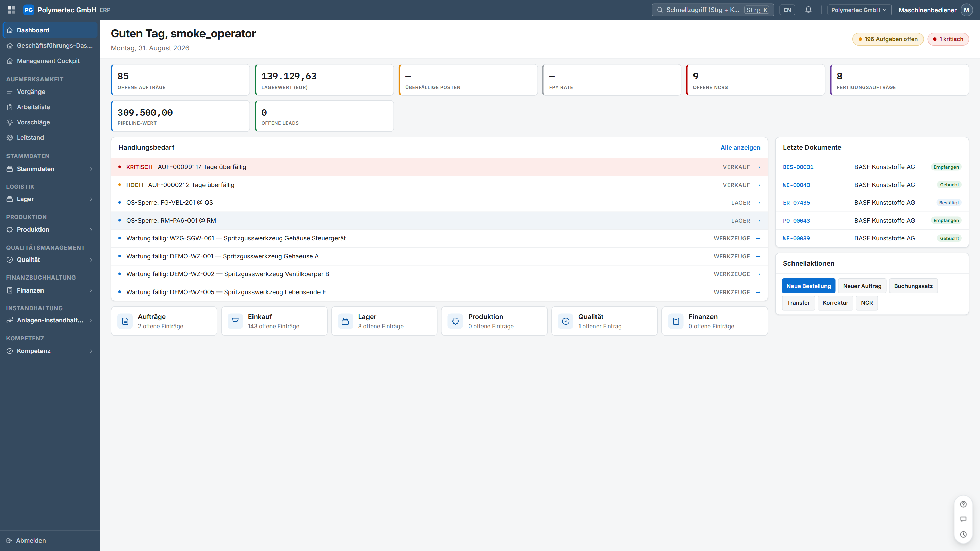Click the Transfer quick action
Image resolution: width=980 pixels, height=551 pixels.
(798, 303)
